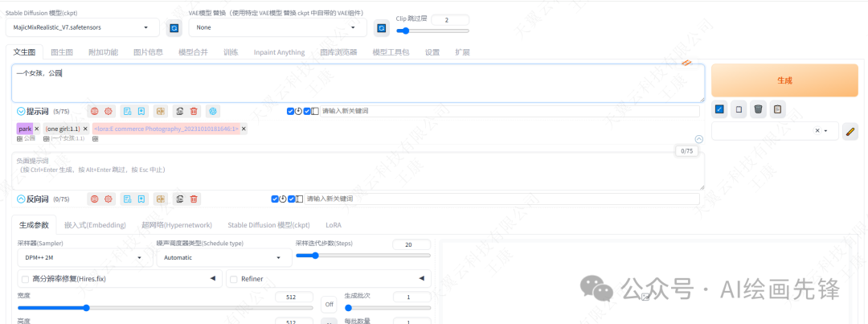868x324 pixels.
Task: Toggle second checkbox beside 反向词 keyword input
Action: [x=291, y=199]
